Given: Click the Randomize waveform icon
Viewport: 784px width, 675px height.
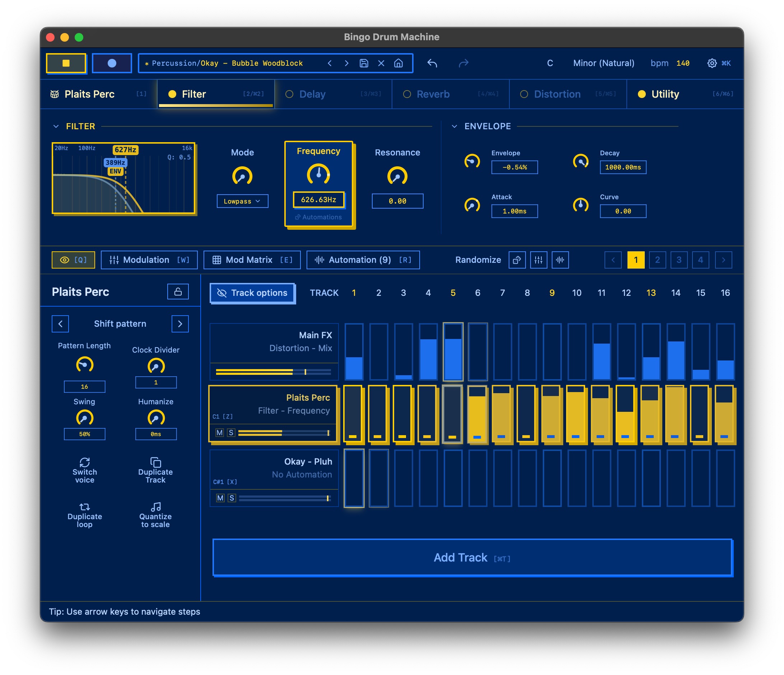Looking at the screenshot, I should click(560, 260).
